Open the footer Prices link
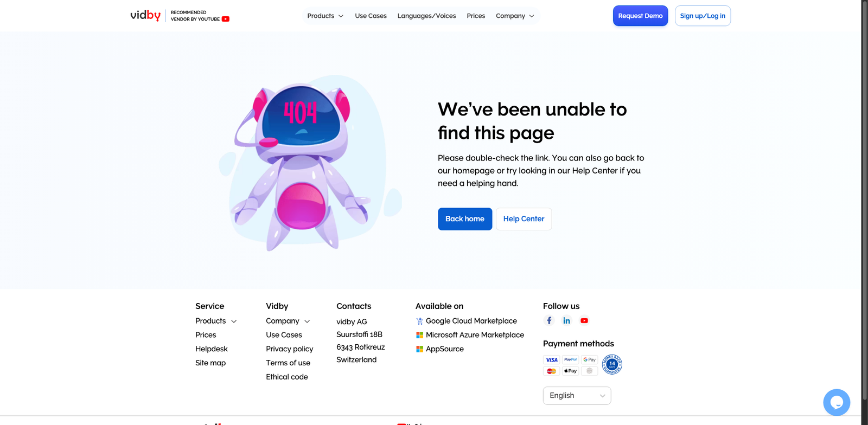The image size is (868, 425). [206, 335]
